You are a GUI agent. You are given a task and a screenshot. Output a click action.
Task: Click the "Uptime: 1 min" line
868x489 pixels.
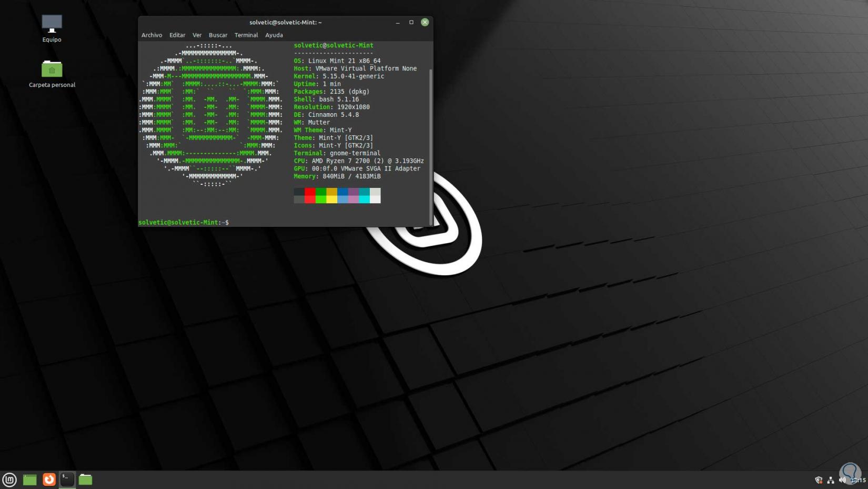pos(317,84)
